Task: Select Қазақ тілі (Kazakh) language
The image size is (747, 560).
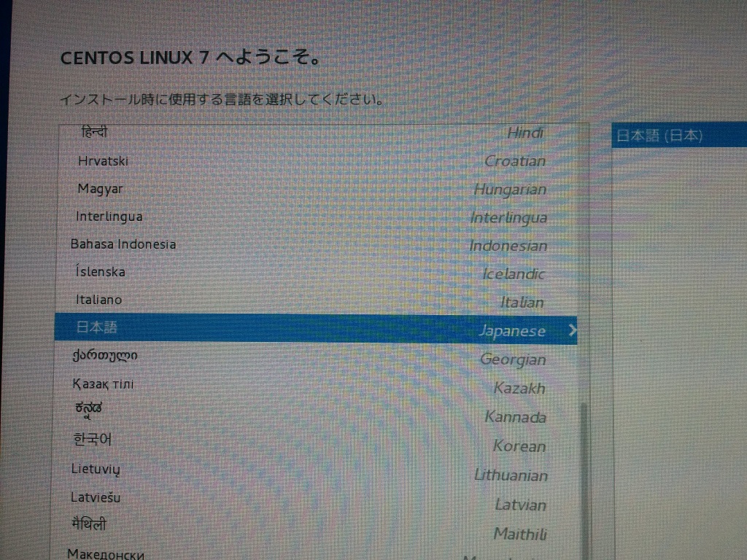Action: tap(317, 386)
